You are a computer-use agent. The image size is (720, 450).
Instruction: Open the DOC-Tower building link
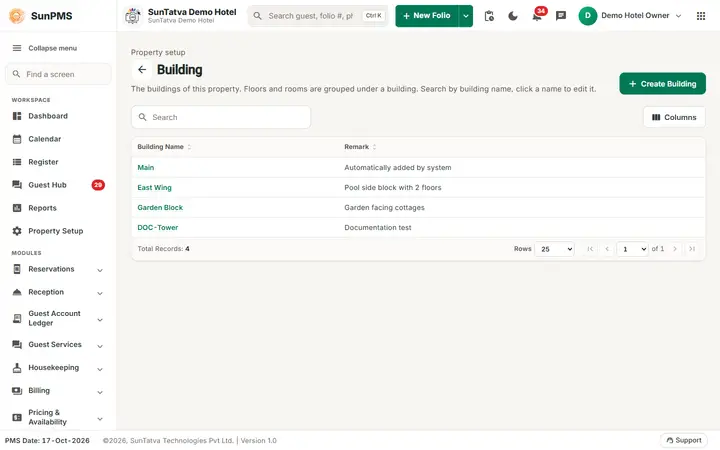coord(158,228)
